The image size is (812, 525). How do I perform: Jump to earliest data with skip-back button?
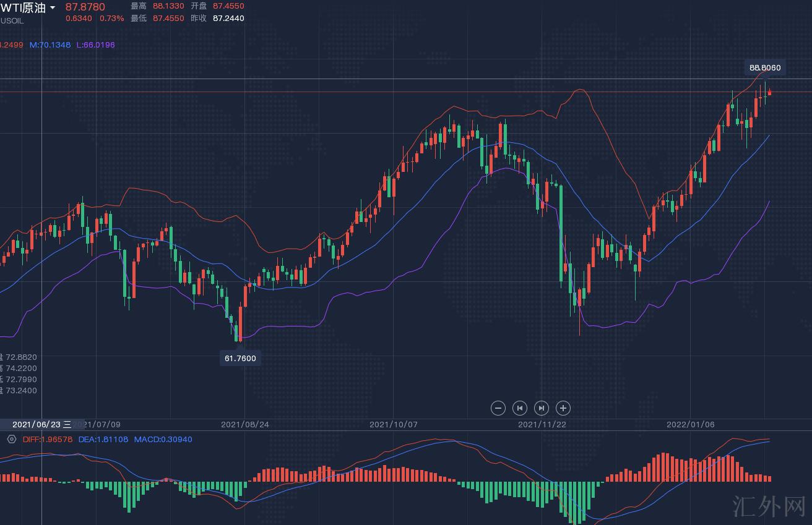(x=520, y=408)
